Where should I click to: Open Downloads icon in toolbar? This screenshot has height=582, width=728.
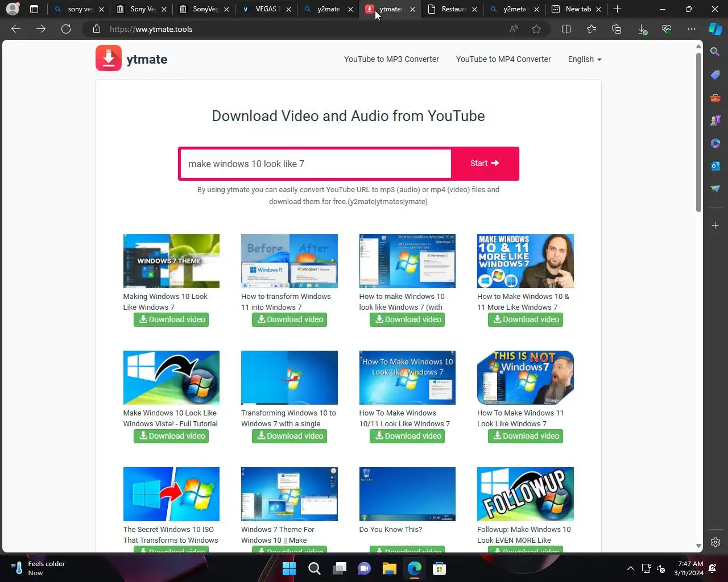pos(642,29)
